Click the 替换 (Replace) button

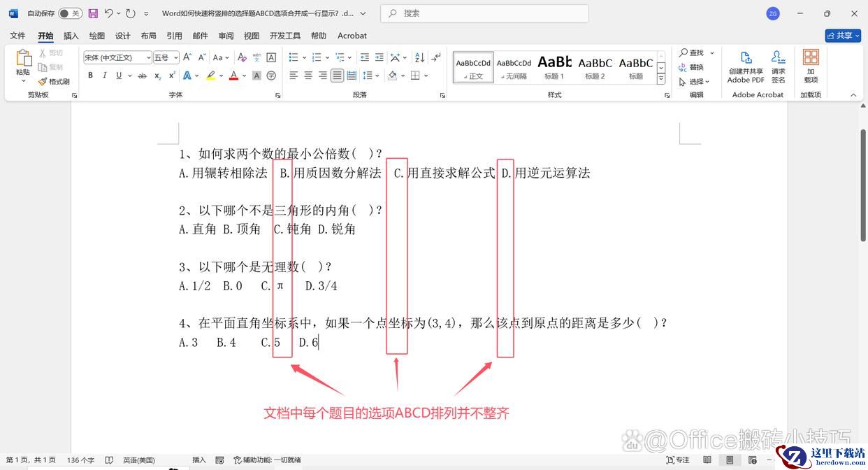(691, 67)
